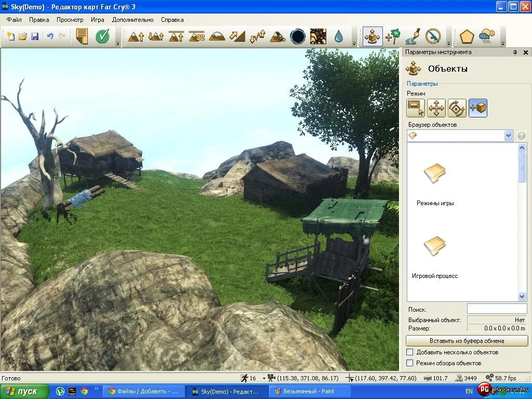532x399 pixels.
Task: Select the spline rope-circle tool
Action: tap(433, 36)
